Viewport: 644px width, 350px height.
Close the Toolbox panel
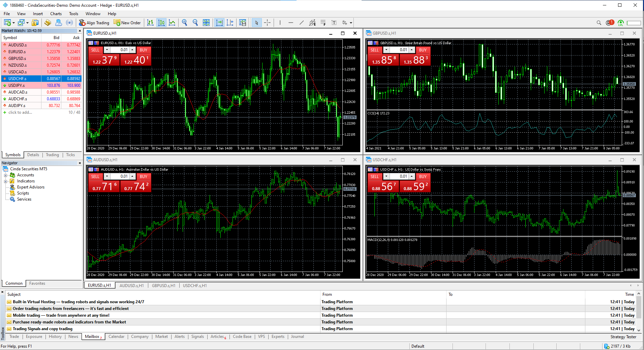[2, 292]
